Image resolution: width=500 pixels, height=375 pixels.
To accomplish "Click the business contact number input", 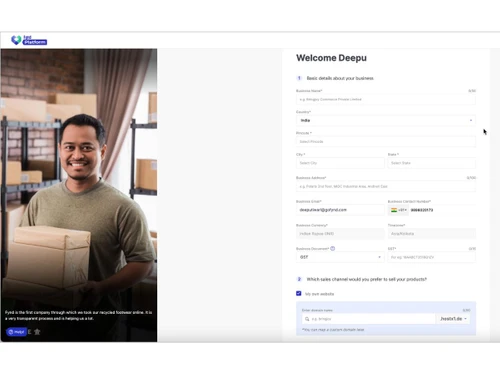I will 442,210.
